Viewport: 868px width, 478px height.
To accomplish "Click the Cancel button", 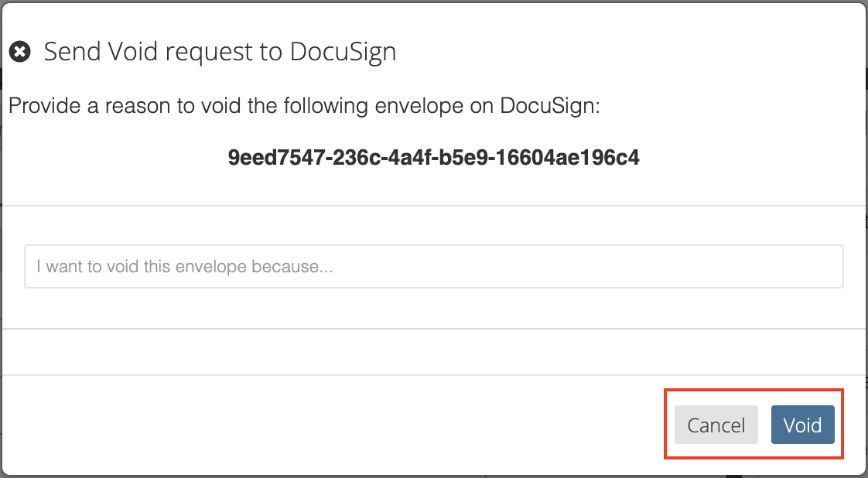I will coord(716,425).
